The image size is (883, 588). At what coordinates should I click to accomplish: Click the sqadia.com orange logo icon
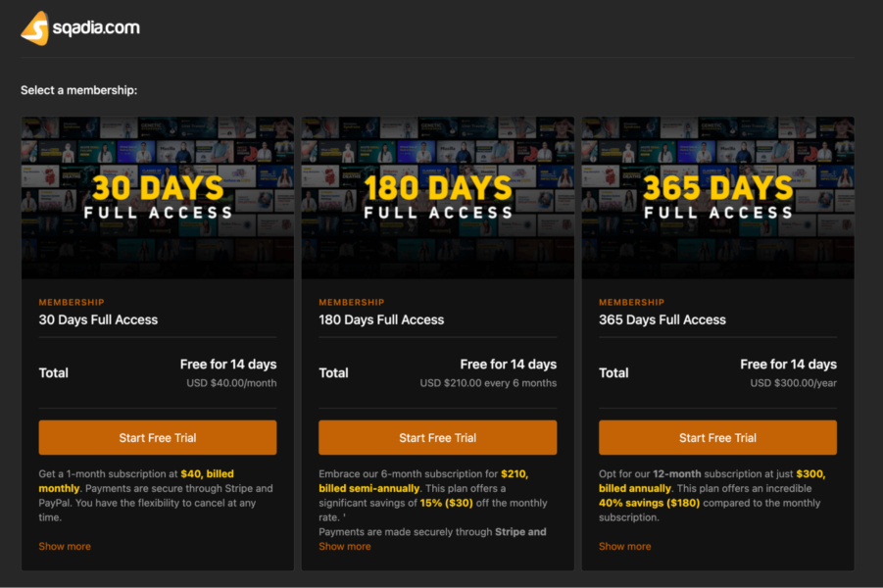(x=34, y=28)
